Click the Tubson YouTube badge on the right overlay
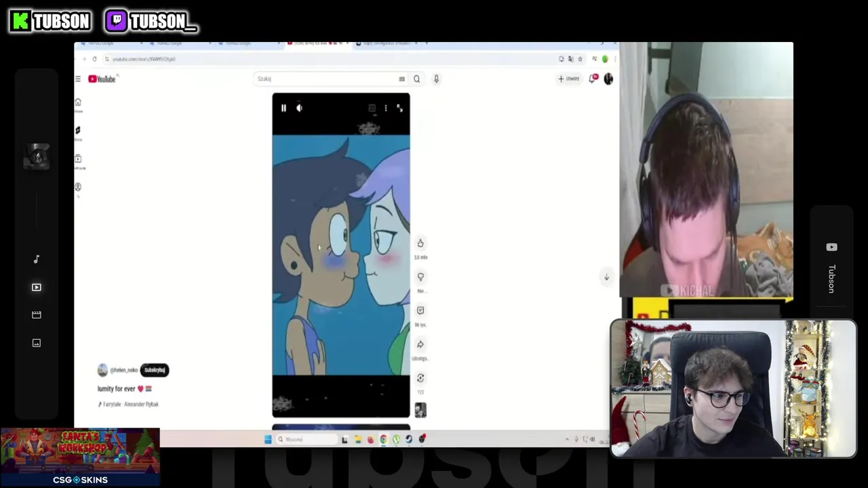This screenshot has width=868, height=488. pos(832,268)
